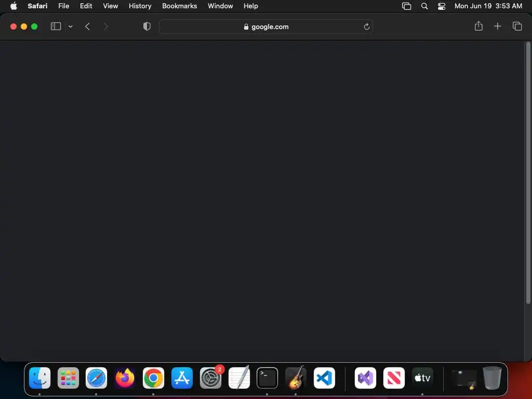532x399 pixels.
Task: Close the Safari window
Action: click(x=14, y=26)
